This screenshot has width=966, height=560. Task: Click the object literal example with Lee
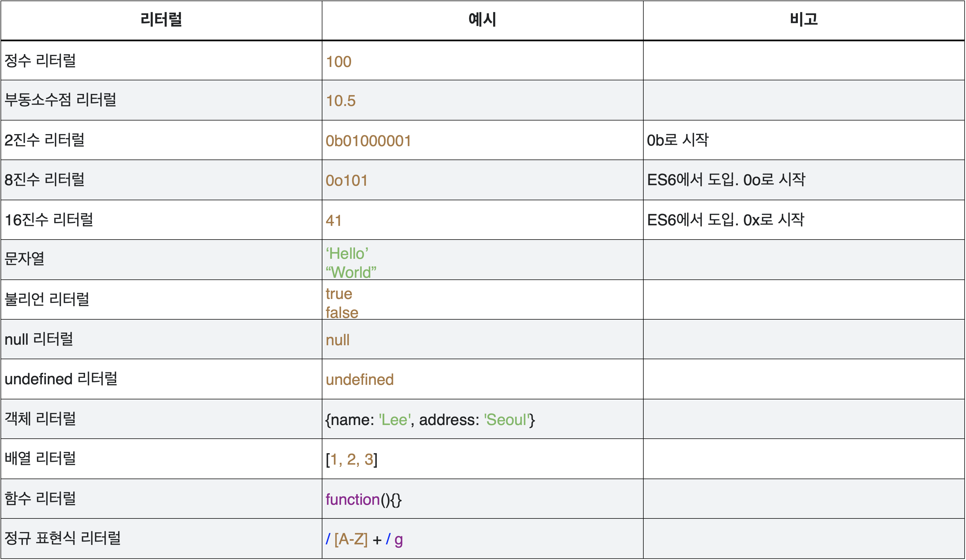430,420
